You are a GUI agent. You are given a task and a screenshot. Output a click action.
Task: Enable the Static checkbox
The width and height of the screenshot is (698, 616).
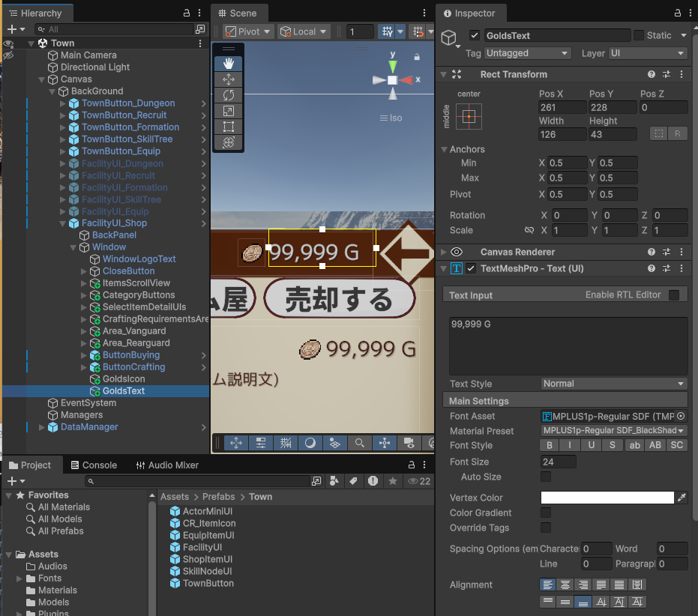tap(639, 35)
